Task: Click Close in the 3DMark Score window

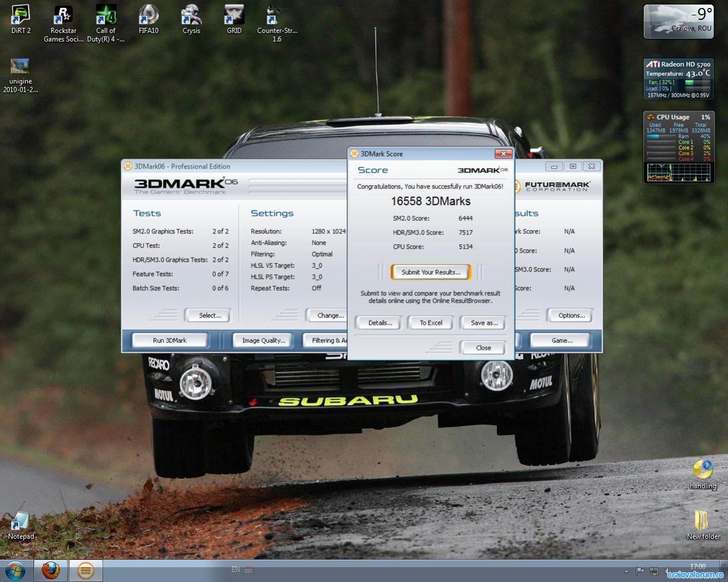Action: point(483,348)
